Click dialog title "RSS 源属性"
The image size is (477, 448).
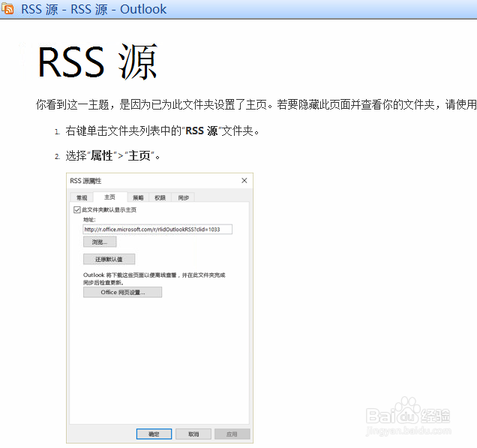[85, 181]
